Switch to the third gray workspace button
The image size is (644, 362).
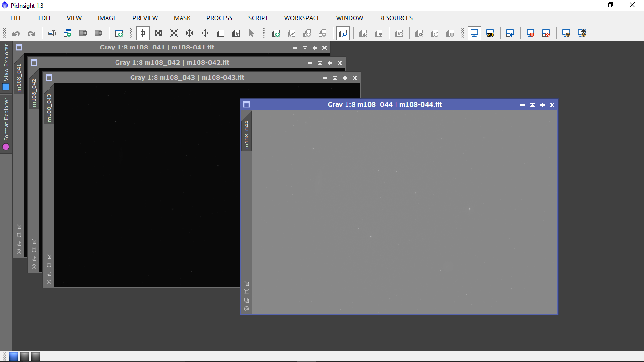click(x=35, y=356)
